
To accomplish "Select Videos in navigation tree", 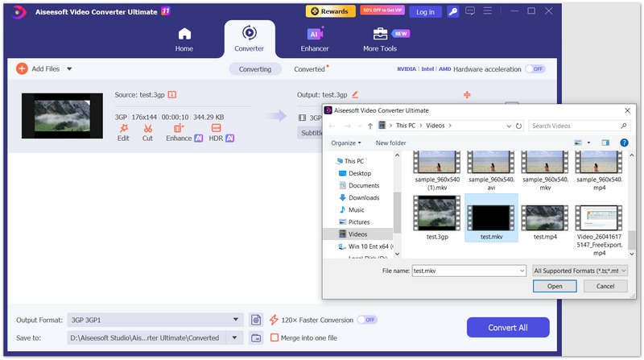I will [x=358, y=234].
